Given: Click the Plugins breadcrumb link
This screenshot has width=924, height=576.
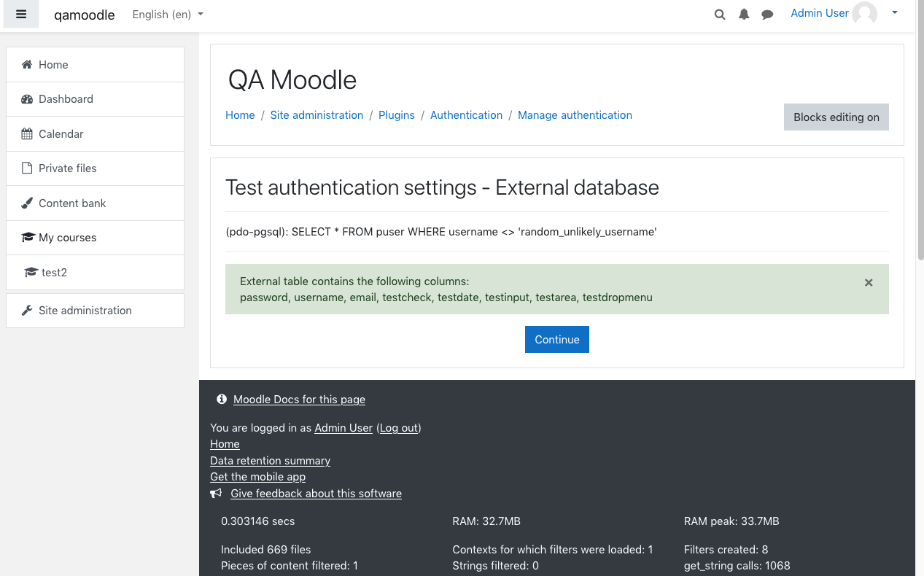Looking at the screenshot, I should (397, 115).
